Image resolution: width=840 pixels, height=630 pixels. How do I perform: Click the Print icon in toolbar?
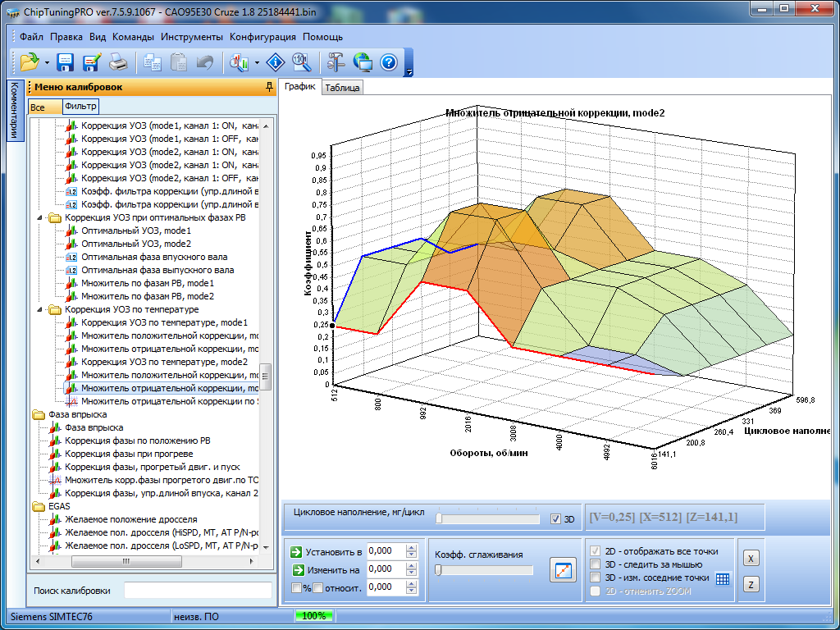[118, 62]
